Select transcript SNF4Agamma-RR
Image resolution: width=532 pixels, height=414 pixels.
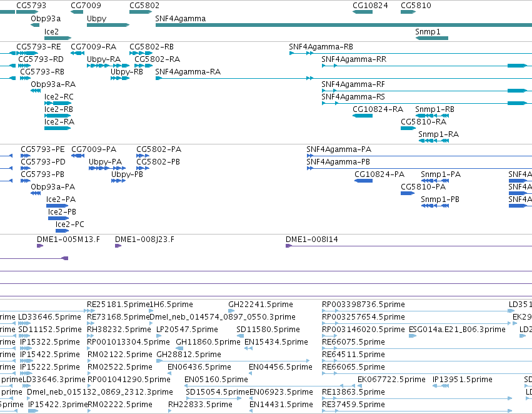(x=354, y=59)
